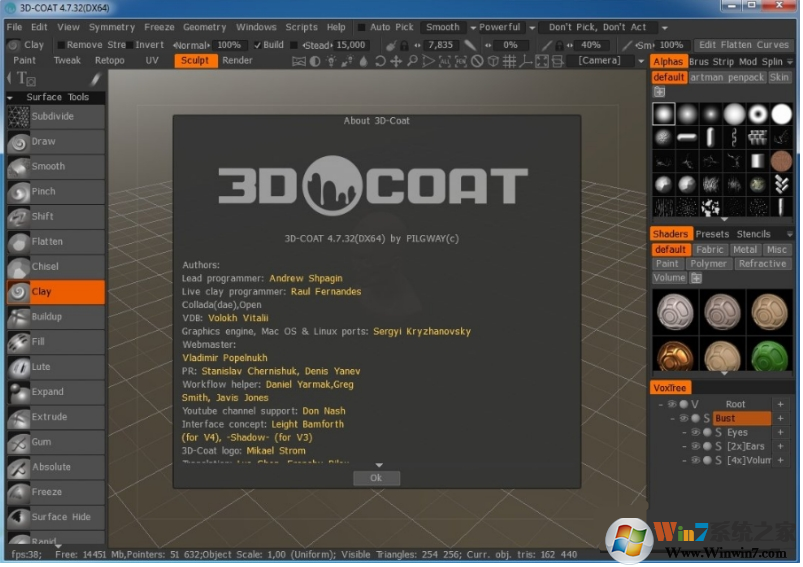This screenshot has width=803, height=567.
Task: Click the Edit Flatten Curves button
Action: point(743,45)
